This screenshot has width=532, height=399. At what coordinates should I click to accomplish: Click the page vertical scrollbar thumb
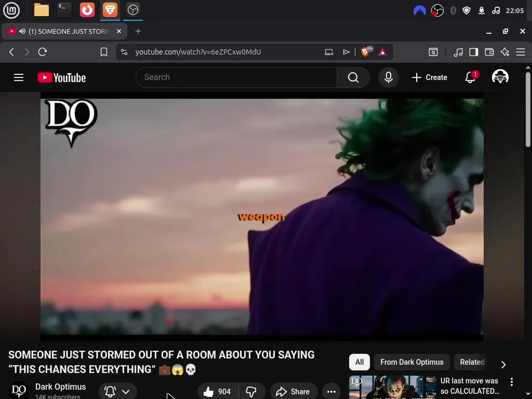[x=528, y=109]
